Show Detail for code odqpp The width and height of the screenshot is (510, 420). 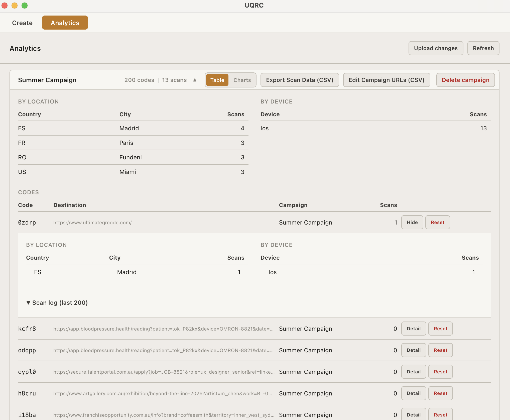(414, 350)
